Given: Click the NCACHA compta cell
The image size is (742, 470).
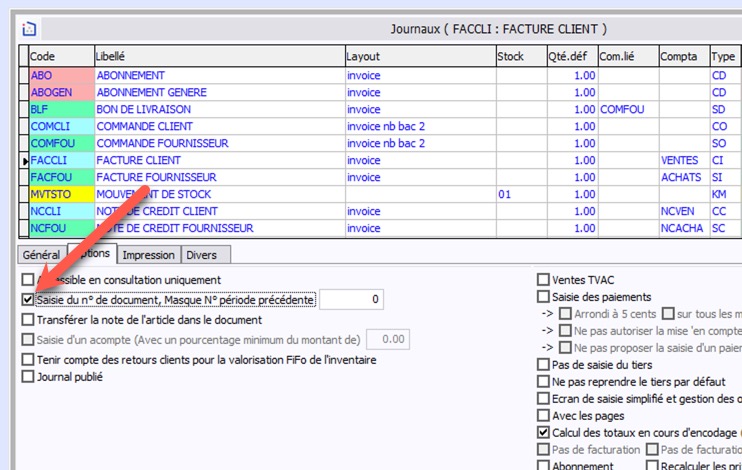Looking at the screenshot, I should pyautogui.click(x=684, y=228).
